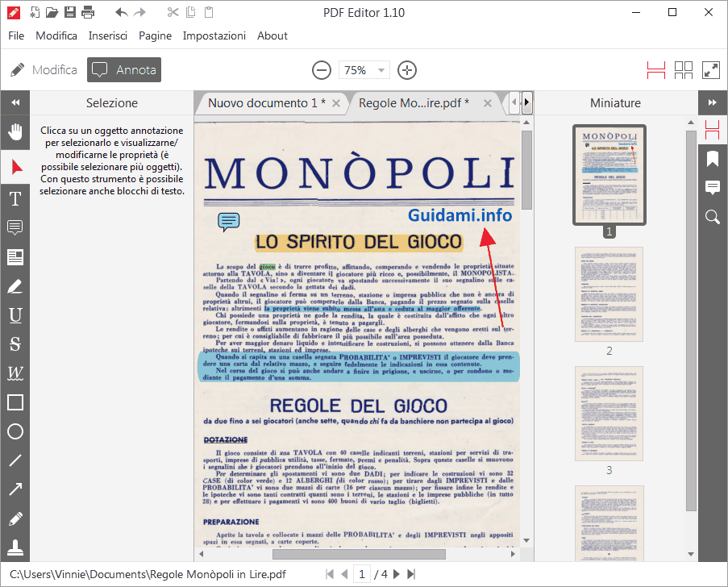This screenshot has height=587, width=728.
Task: Select the Strikethrough annotation tool
Action: pos(15,344)
